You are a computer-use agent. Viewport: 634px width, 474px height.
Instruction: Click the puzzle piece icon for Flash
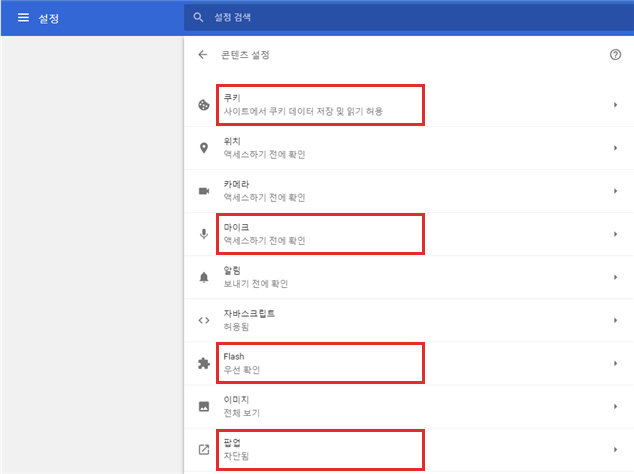pos(203,363)
